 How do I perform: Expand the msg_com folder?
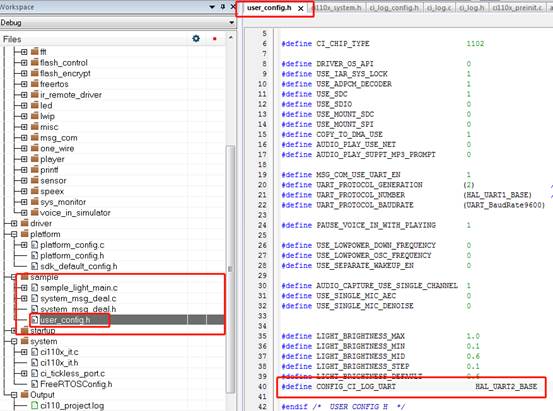click(x=24, y=138)
